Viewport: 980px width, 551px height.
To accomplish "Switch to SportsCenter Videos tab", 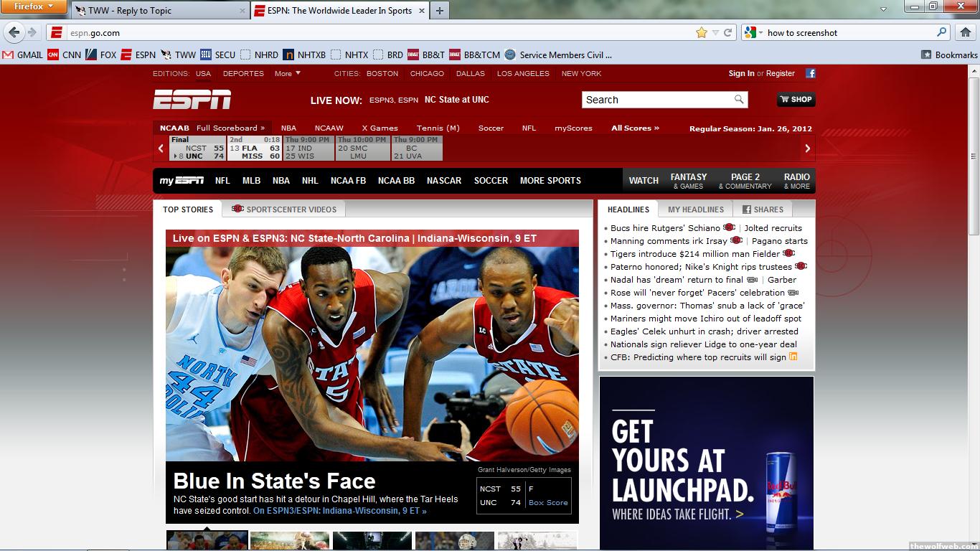I will tap(284, 209).
